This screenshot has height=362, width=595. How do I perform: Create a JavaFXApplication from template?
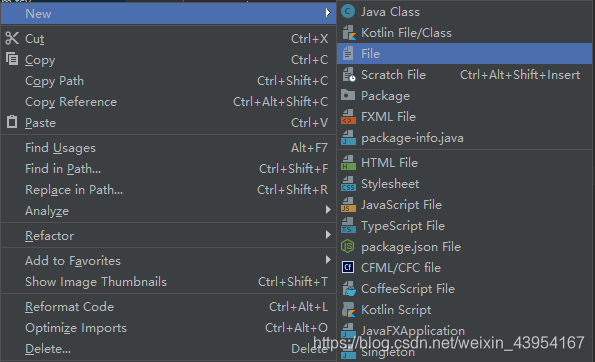464,331
